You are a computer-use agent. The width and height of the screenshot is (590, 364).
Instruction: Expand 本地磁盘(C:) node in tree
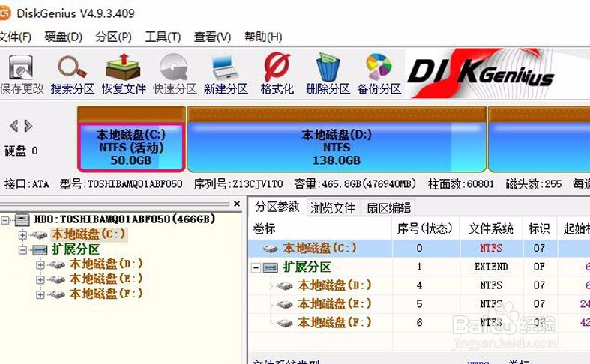tap(22, 235)
